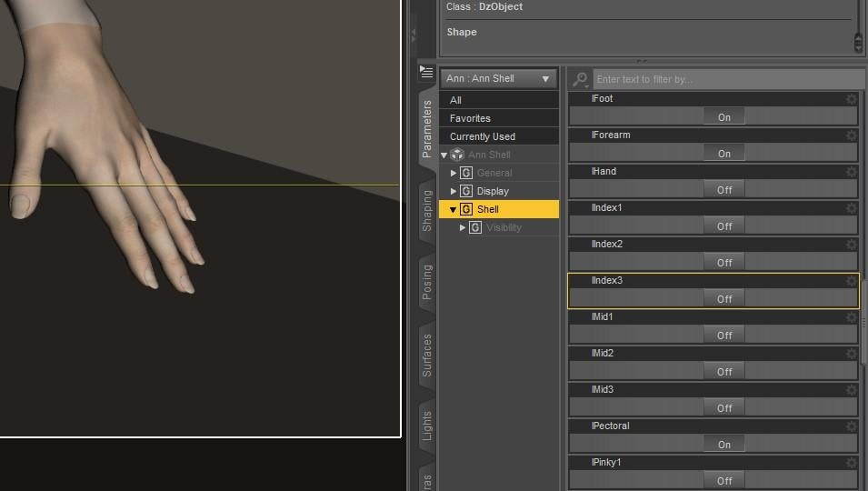
Task: Open the lIndex1 parameter settings gear
Action: pyautogui.click(x=851, y=208)
